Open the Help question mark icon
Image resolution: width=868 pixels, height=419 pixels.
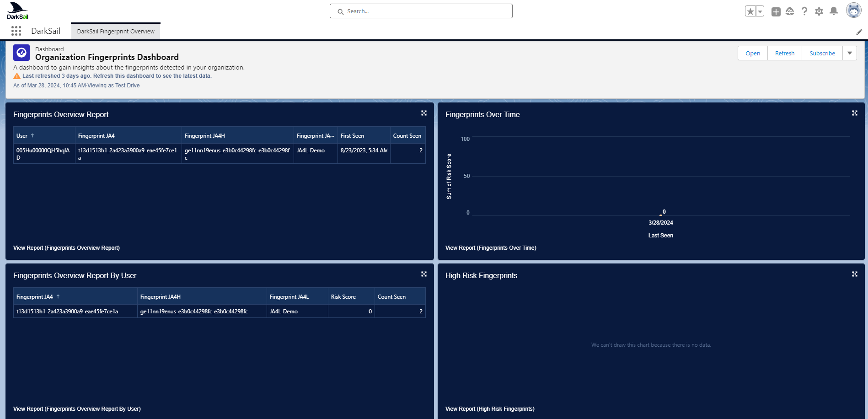[x=804, y=11]
